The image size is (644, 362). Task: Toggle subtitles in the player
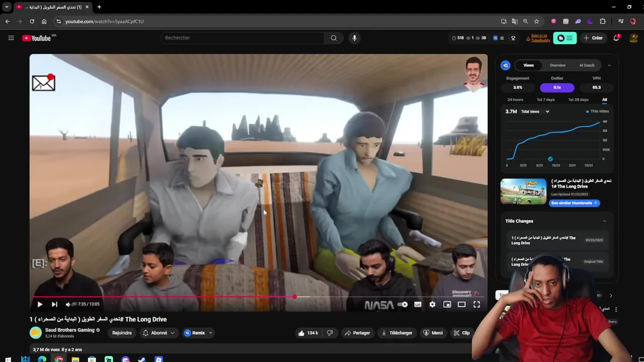(418, 304)
